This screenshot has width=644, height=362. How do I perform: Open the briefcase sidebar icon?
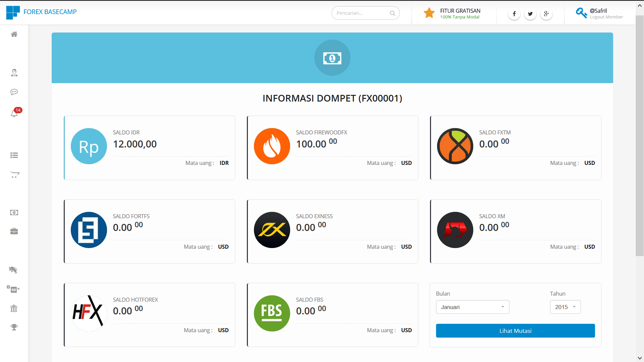coord(14,231)
